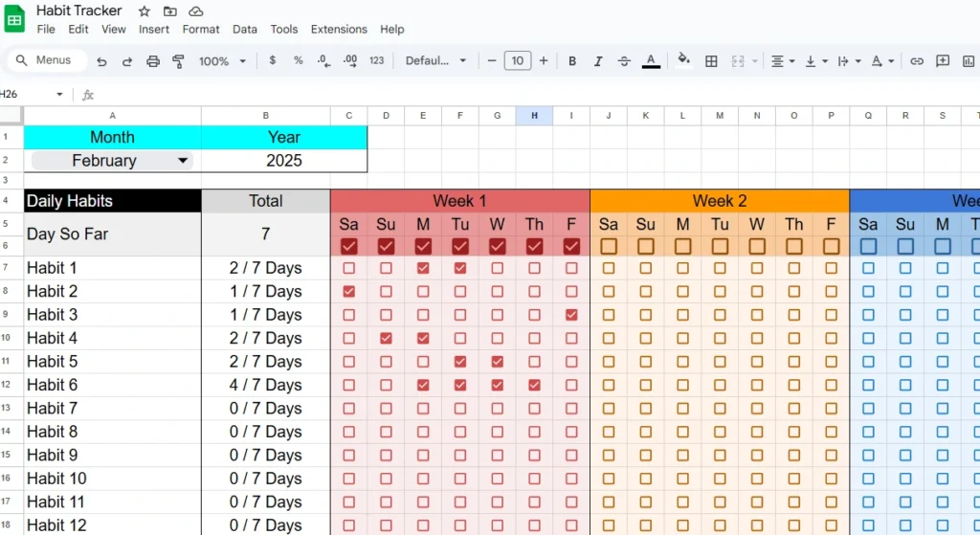Insert a chart from the toolbar

click(968, 61)
